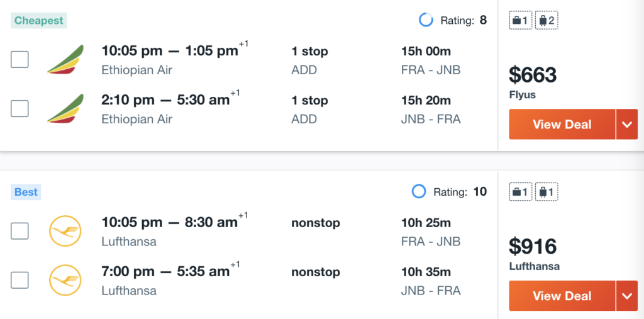Click carry-on bag icon on $916 Lufthansa deal
This screenshot has height=319, width=644.
tap(521, 191)
